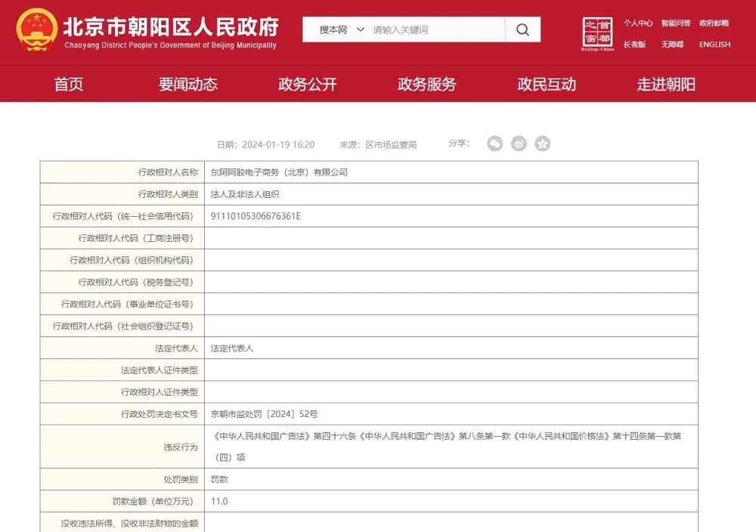Open the 走进朝阳 menu item

(666, 85)
